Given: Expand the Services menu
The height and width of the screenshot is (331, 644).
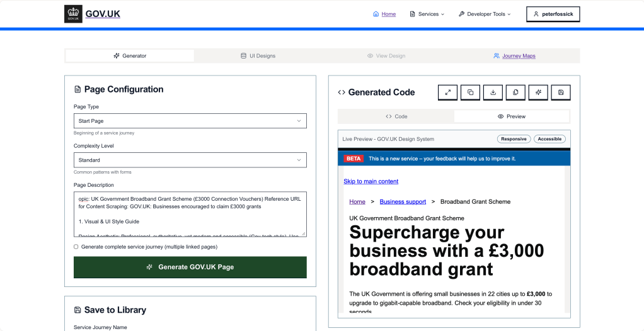Looking at the screenshot, I should click(427, 14).
